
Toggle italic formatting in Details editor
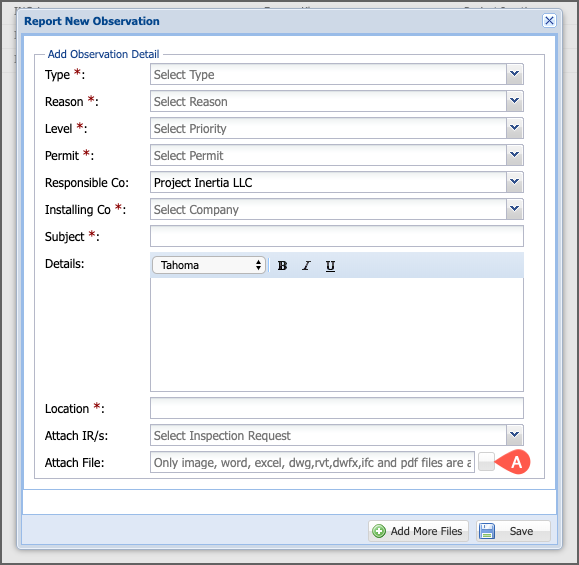[x=306, y=266]
